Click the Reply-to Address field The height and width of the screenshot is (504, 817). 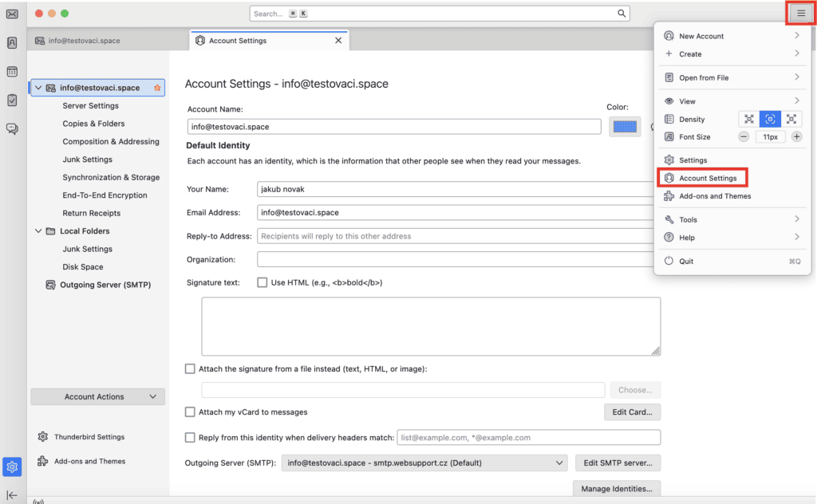coord(456,236)
